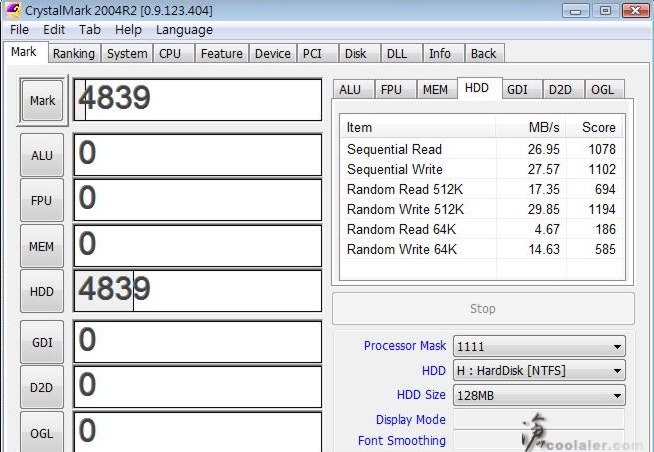Click the ALU score field
654x452 pixels.
tap(198, 155)
